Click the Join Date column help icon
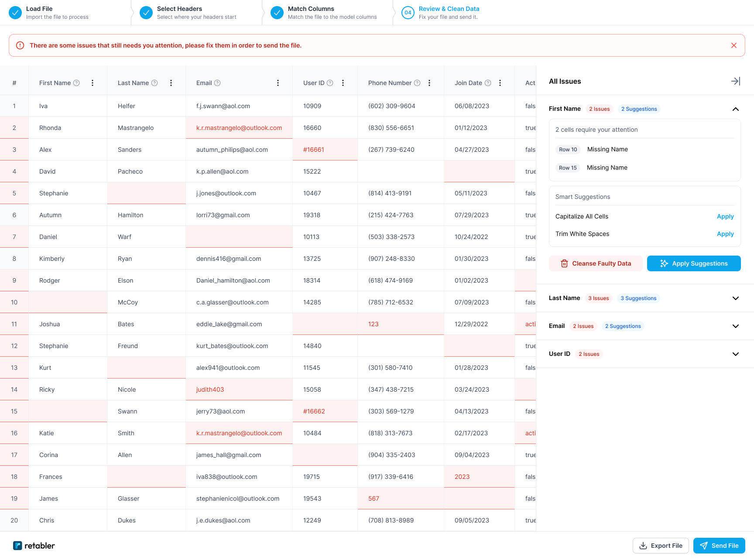Viewport: 754px width, 560px height. (487, 82)
